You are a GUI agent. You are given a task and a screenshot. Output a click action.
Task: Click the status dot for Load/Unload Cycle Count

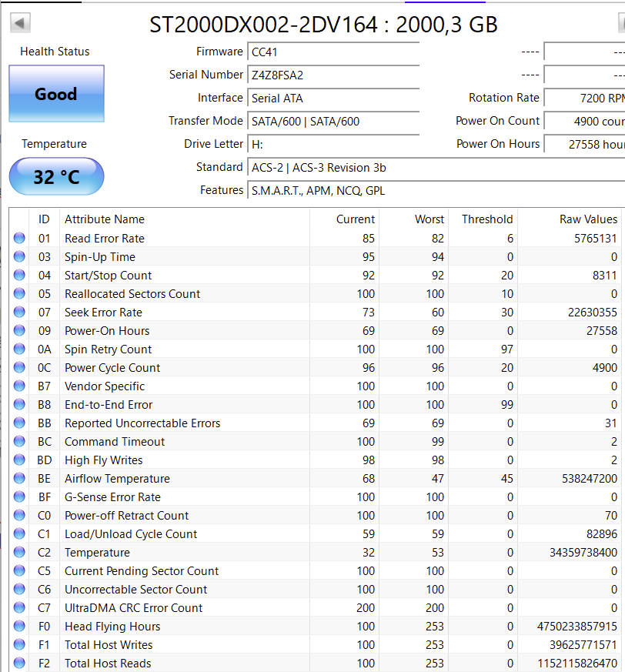click(x=19, y=533)
